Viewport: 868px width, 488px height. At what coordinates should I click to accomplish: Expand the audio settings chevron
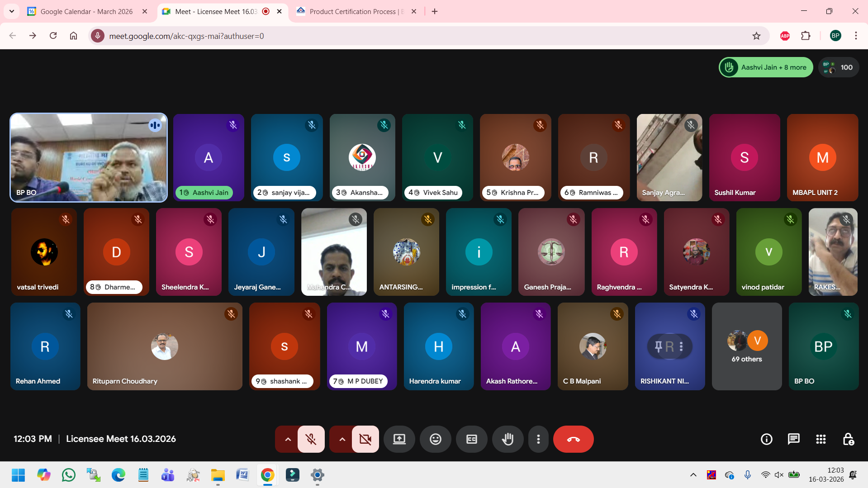[x=288, y=439]
